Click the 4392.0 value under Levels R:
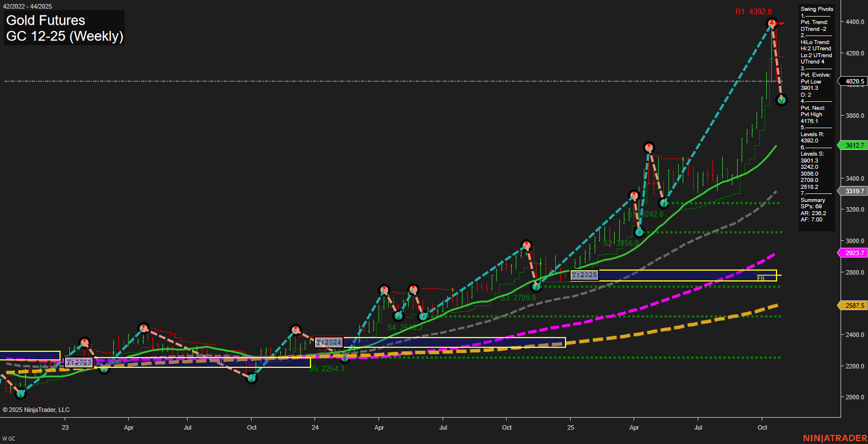Image resolution: width=868 pixels, height=444 pixels. tap(810, 141)
